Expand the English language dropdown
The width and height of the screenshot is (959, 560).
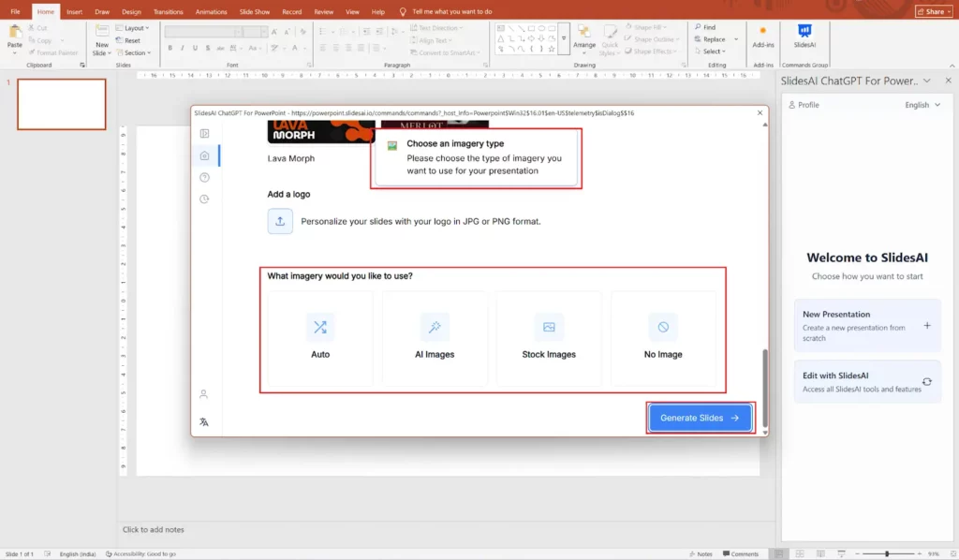click(922, 105)
